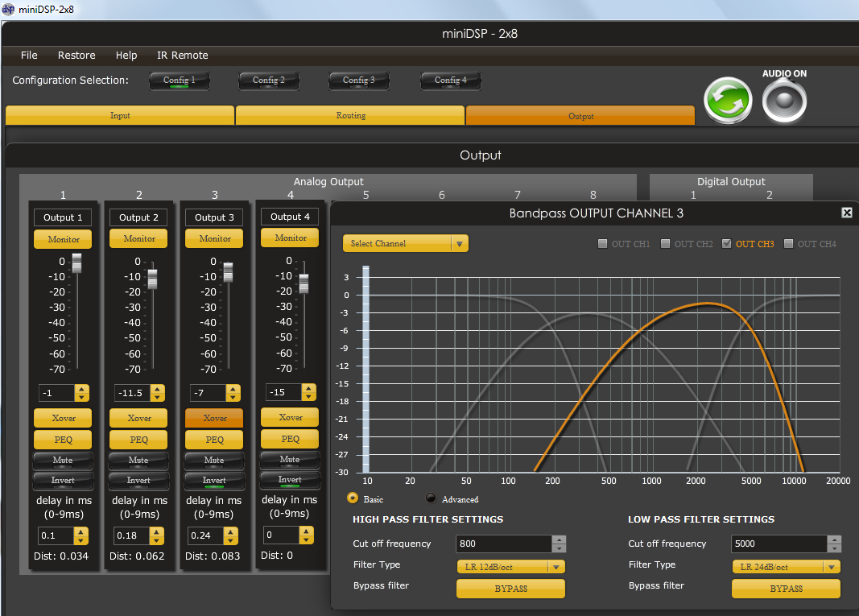The width and height of the screenshot is (859, 616).
Task: Open Xover for Output 1
Action: point(63,418)
